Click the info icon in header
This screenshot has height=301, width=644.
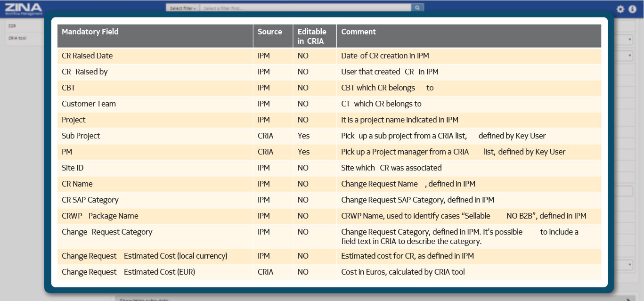point(632,9)
